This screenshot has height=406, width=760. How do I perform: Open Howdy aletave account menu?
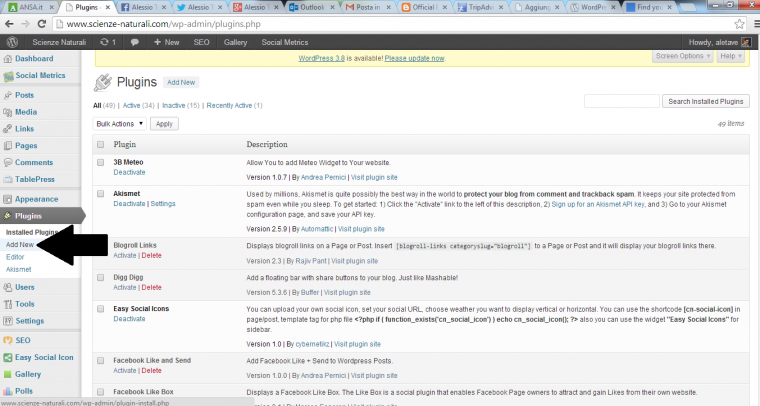click(719, 42)
